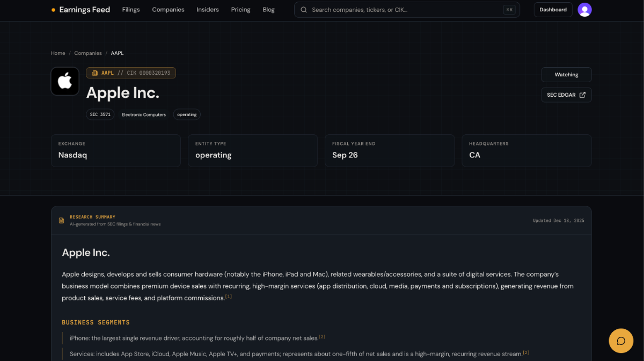The width and height of the screenshot is (644, 361).
Task: Open the user profile avatar
Action: [x=584, y=10]
